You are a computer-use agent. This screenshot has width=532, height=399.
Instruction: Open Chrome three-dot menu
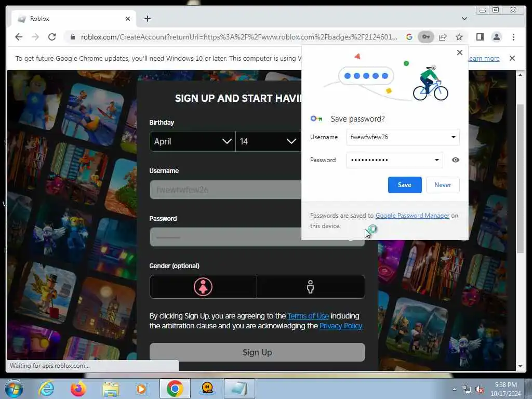[x=513, y=37]
